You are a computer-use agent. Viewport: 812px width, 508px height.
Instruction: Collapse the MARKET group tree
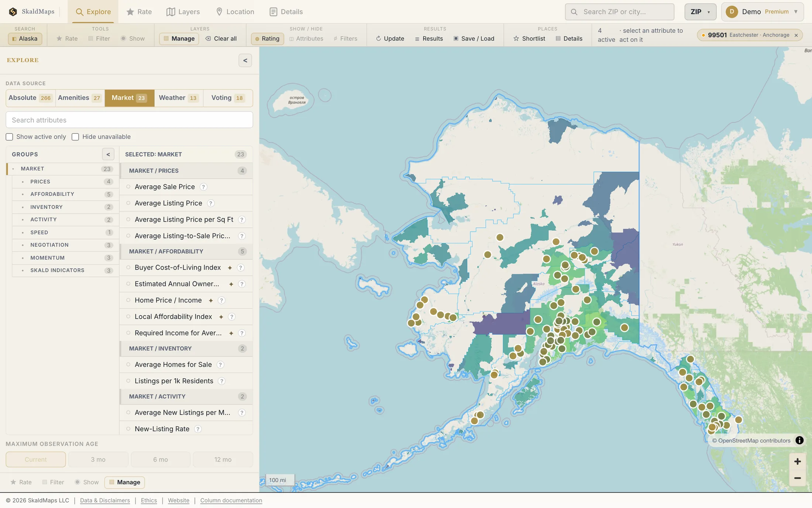pos(13,169)
